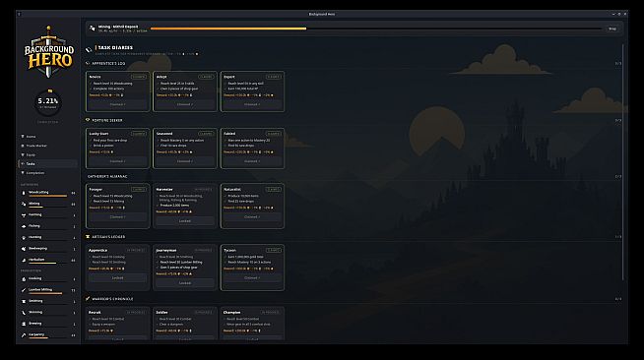This screenshot has width=644, height=360.
Task: Open the Brewing skill icon
Action: [24, 324]
